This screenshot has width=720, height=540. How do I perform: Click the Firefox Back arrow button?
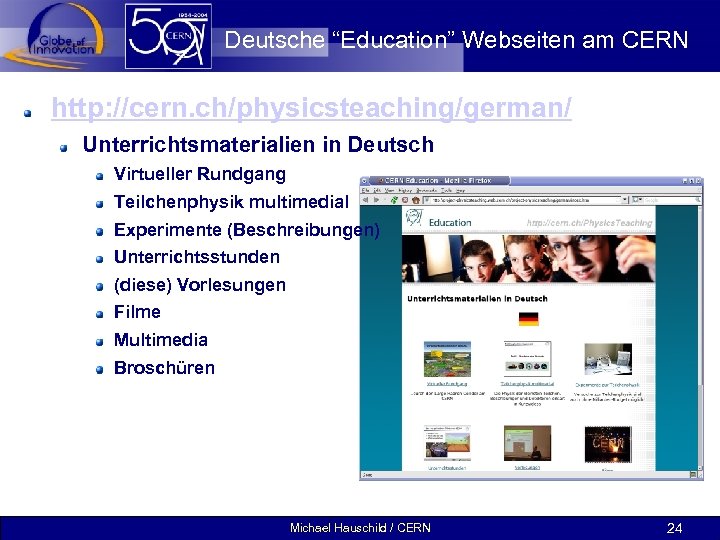(x=366, y=200)
